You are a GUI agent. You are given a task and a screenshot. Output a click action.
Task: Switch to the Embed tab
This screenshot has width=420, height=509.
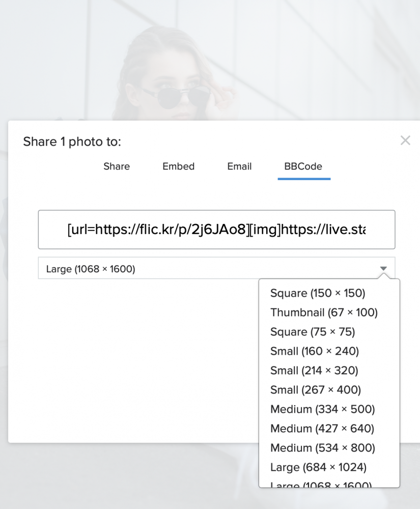[x=179, y=166]
